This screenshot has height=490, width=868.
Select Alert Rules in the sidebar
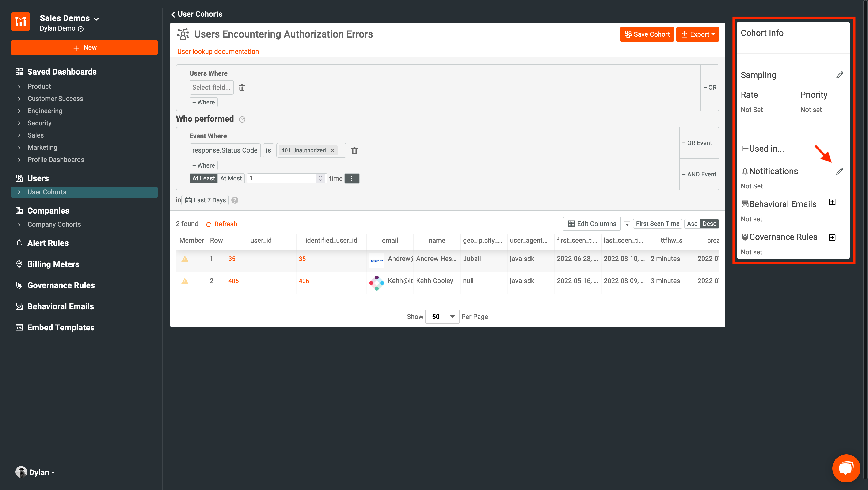(x=48, y=243)
